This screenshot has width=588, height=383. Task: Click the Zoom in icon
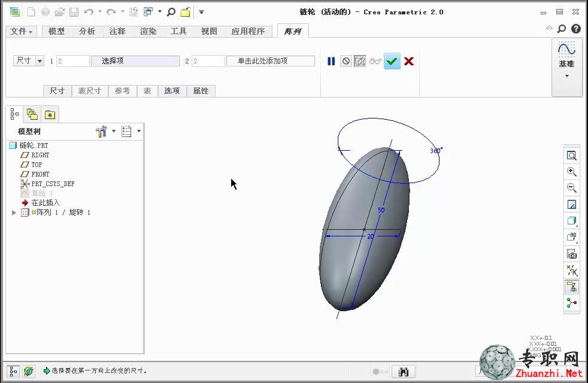pyautogui.click(x=571, y=172)
